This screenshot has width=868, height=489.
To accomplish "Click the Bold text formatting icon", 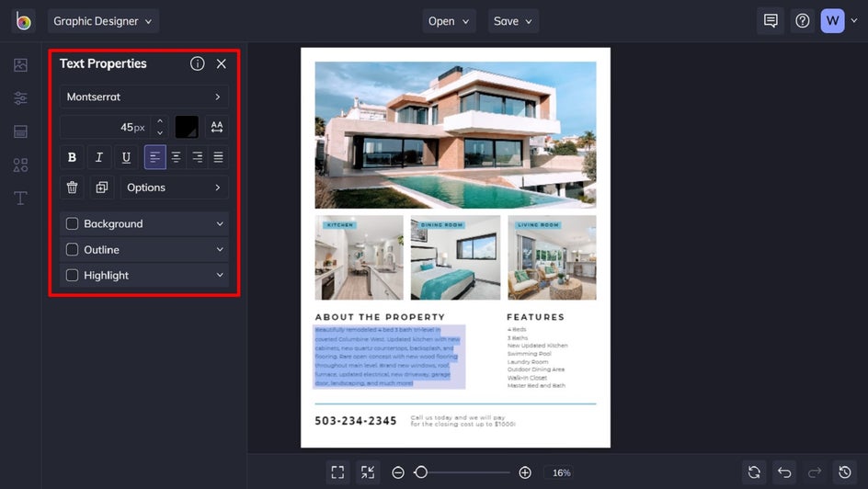I will click(x=72, y=157).
